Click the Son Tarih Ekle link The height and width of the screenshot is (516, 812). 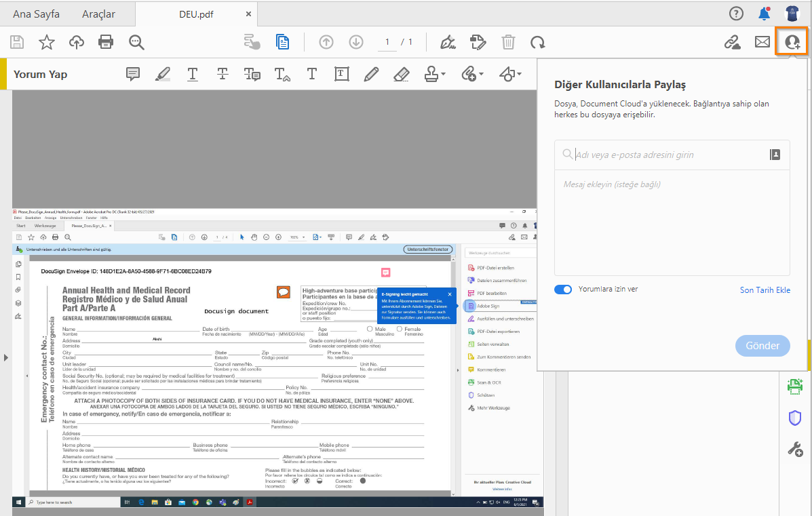point(765,290)
